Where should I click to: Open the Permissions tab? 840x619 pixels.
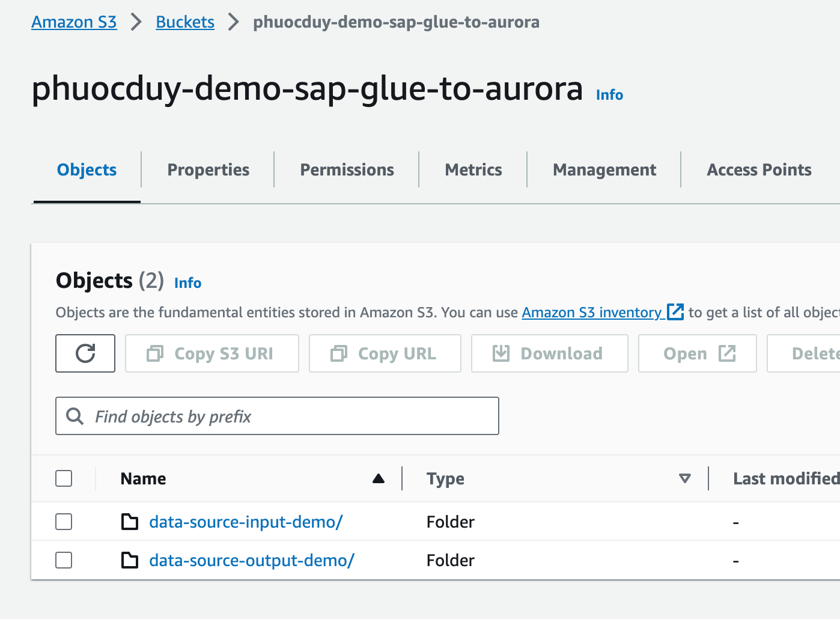coord(347,170)
